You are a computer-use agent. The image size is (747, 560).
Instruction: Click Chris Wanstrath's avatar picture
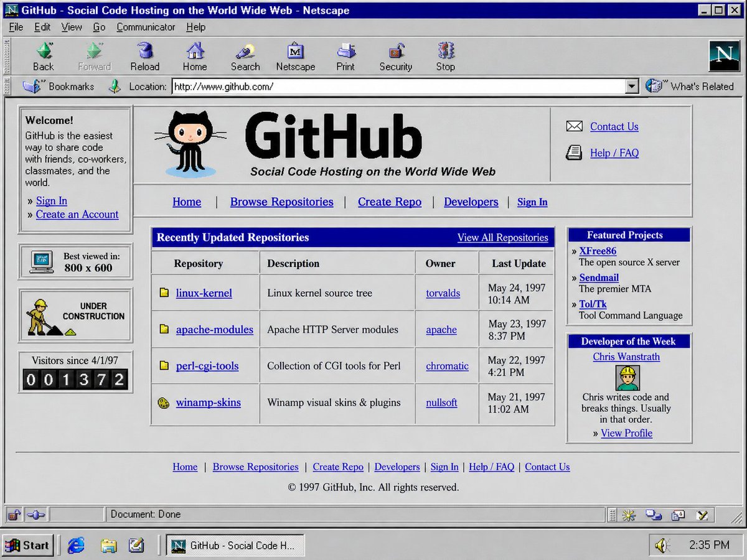coord(627,378)
